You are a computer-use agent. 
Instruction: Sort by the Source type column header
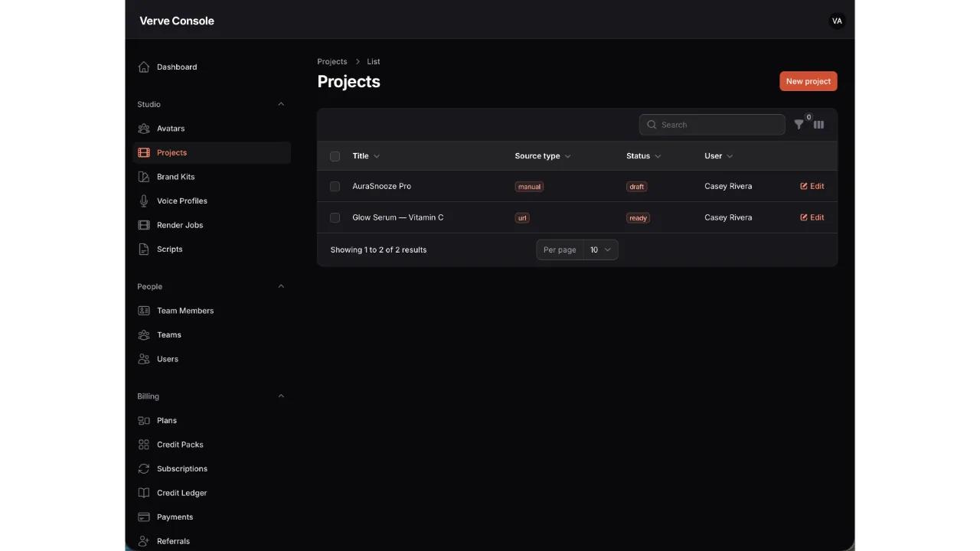click(x=543, y=156)
